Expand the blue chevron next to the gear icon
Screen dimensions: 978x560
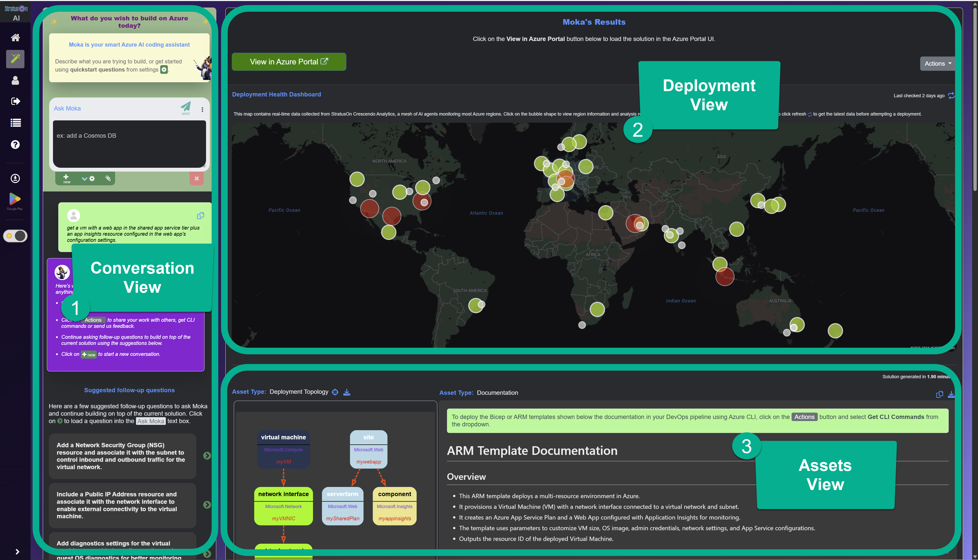85,178
